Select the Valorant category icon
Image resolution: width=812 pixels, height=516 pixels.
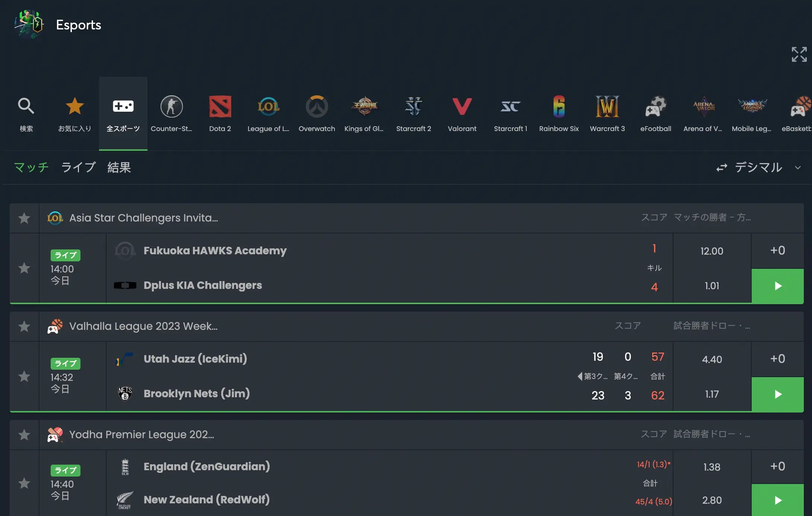[462, 106]
